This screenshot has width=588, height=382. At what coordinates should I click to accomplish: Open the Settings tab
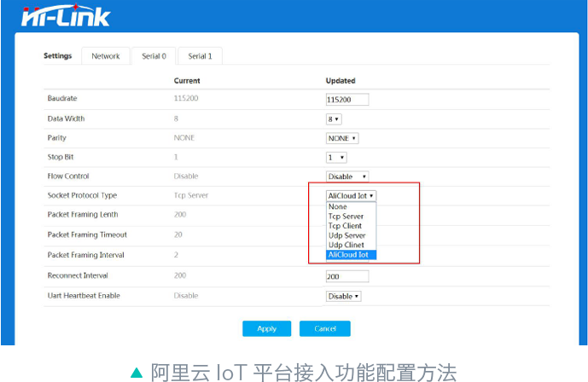[58, 55]
